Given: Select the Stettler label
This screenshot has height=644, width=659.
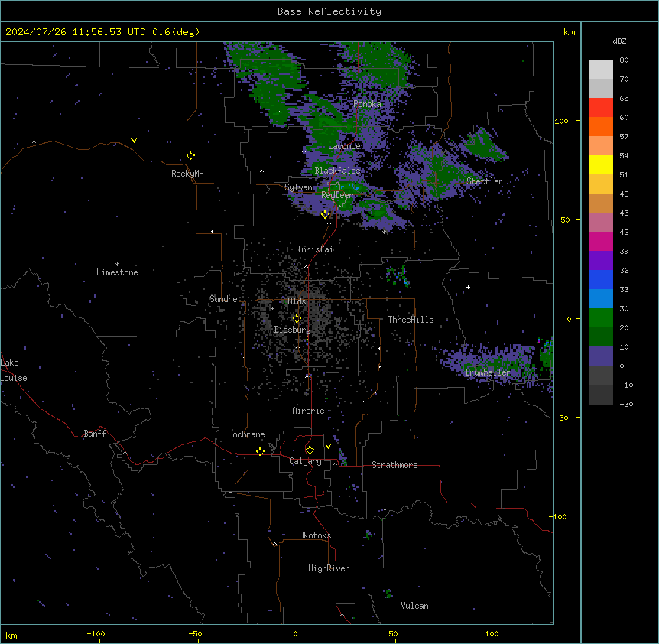Looking at the screenshot, I should pos(485,181).
